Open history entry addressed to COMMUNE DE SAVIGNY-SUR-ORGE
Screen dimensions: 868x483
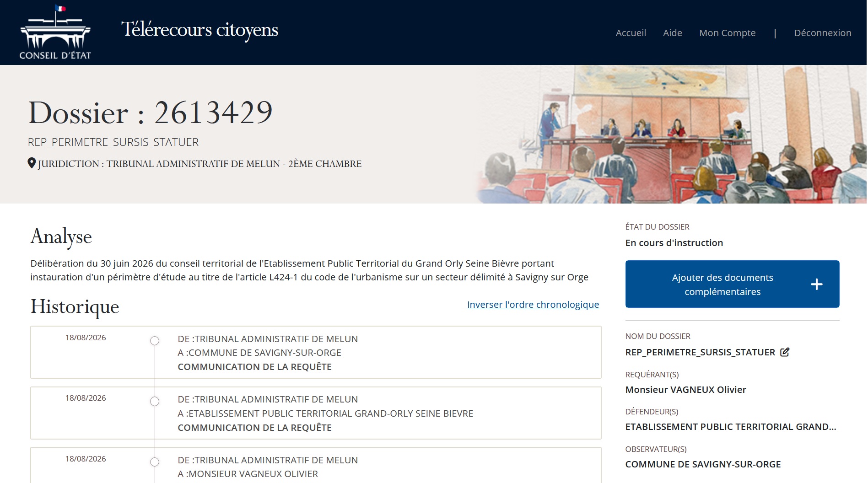coord(316,352)
